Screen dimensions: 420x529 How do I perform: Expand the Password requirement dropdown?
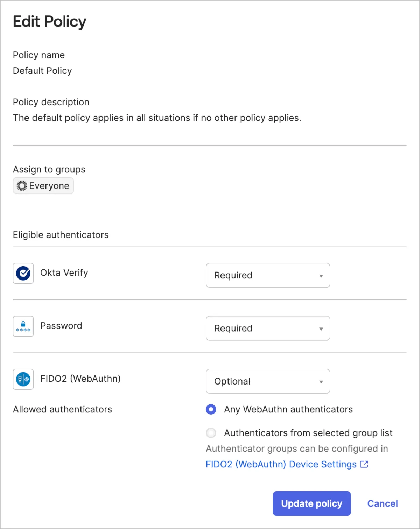[268, 328]
